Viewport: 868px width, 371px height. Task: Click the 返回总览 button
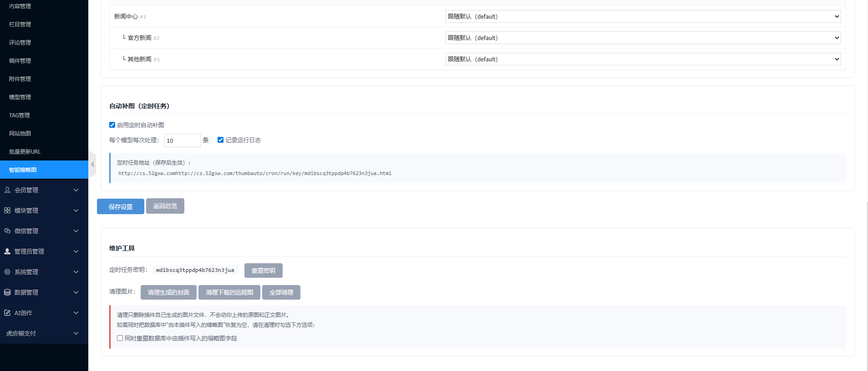click(x=165, y=206)
